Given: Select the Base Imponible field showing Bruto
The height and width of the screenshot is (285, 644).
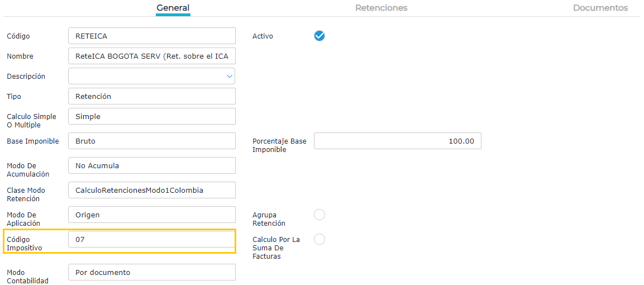Looking at the screenshot, I should coord(151,141).
